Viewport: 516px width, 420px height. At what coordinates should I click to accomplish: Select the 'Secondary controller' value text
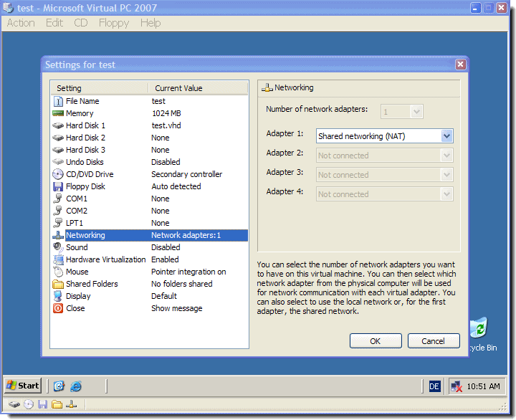click(186, 174)
